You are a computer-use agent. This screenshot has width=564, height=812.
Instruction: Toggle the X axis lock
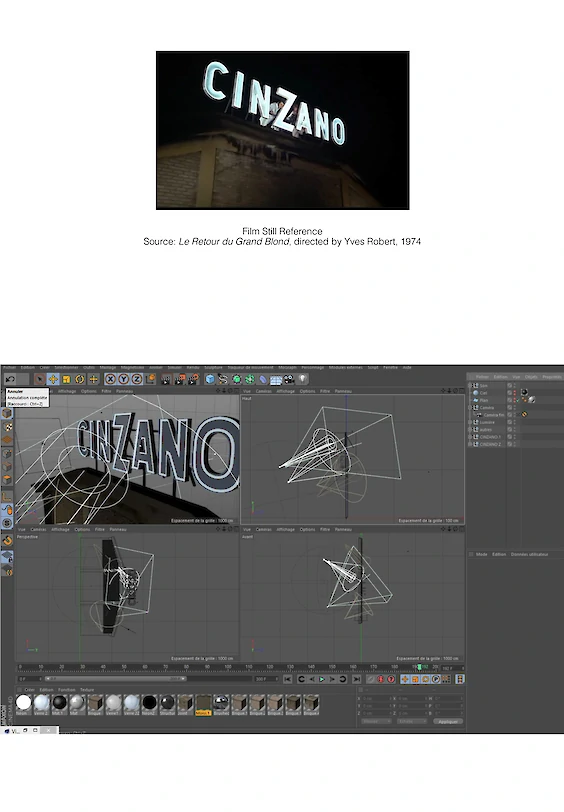click(110, 379)
